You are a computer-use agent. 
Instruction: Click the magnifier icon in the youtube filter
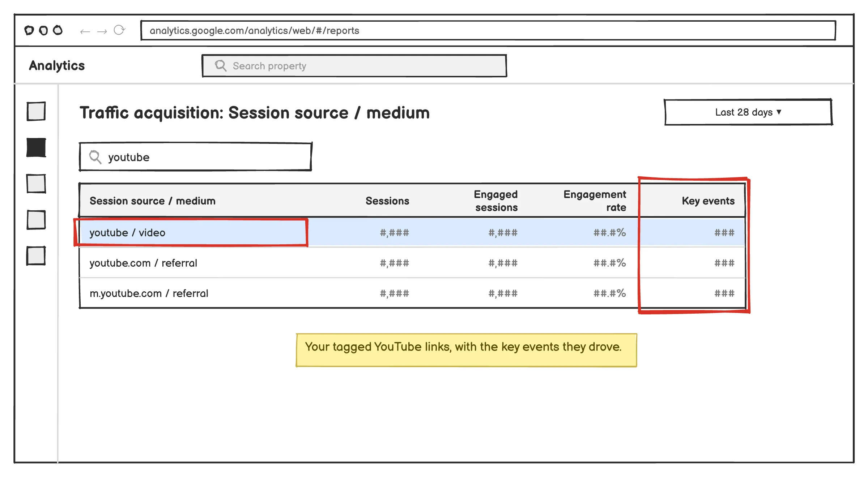click(x=95, y=157)
